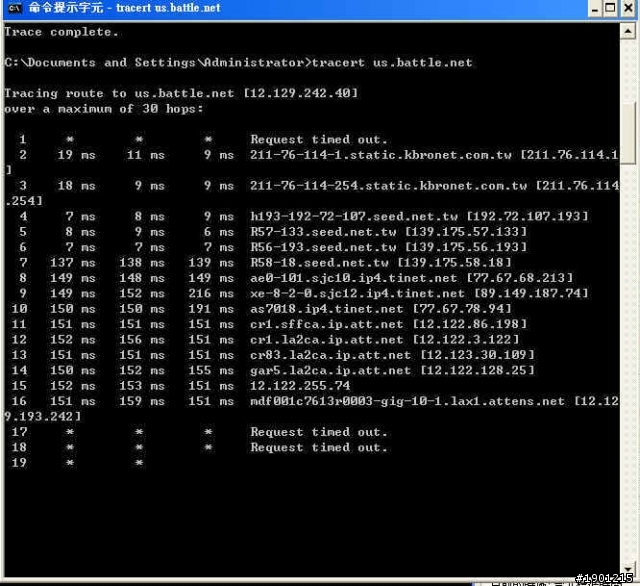
Task: Click the destination IP [12.129.242.40]
Action: pos(301,93)
